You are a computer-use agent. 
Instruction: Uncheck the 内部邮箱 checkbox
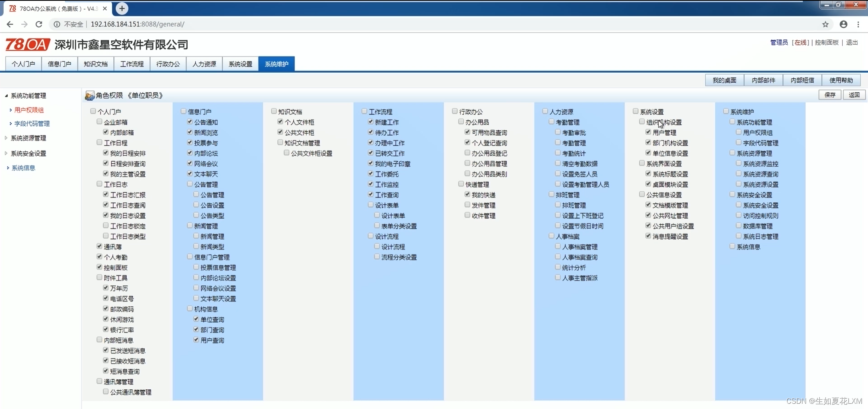pos(106,132)
